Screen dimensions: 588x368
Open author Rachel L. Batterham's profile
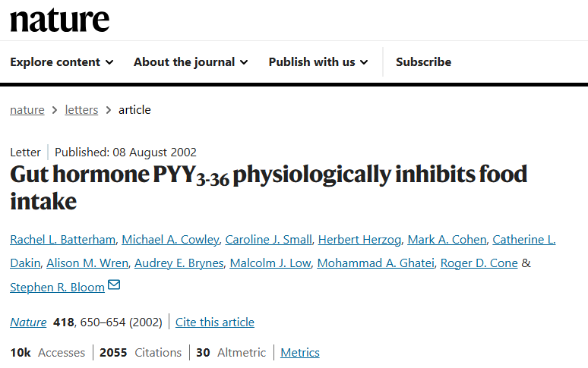[x=63, y=240]
